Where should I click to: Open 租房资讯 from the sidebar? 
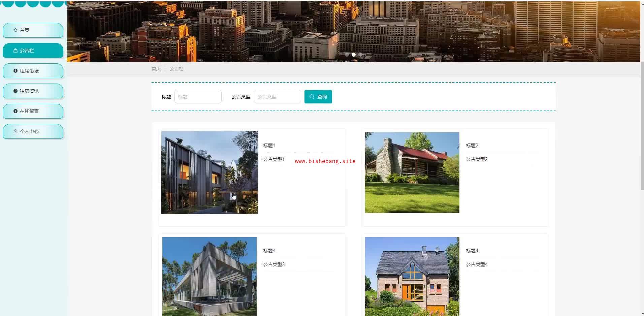33,91
